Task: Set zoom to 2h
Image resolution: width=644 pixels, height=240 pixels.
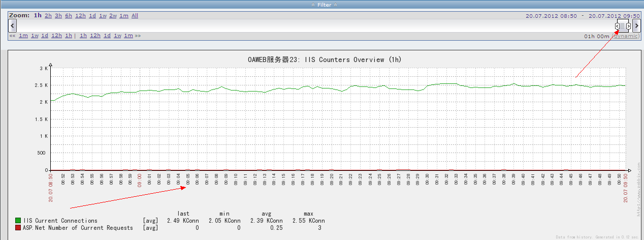Action: [x=48, y=16]
